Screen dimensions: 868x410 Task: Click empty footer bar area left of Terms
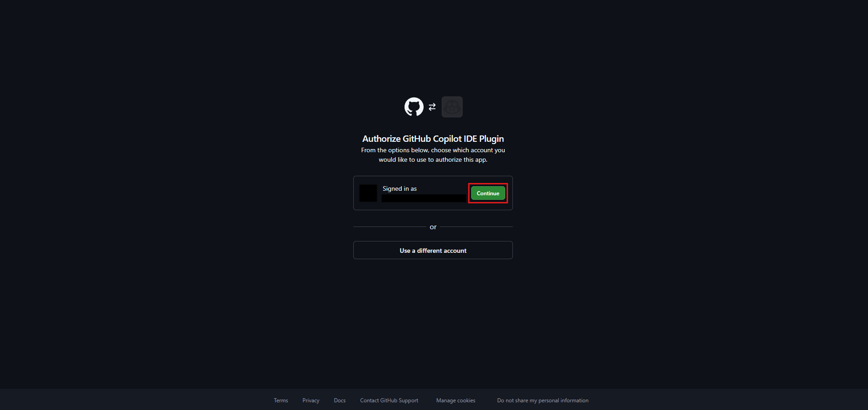tap(136, 400)
